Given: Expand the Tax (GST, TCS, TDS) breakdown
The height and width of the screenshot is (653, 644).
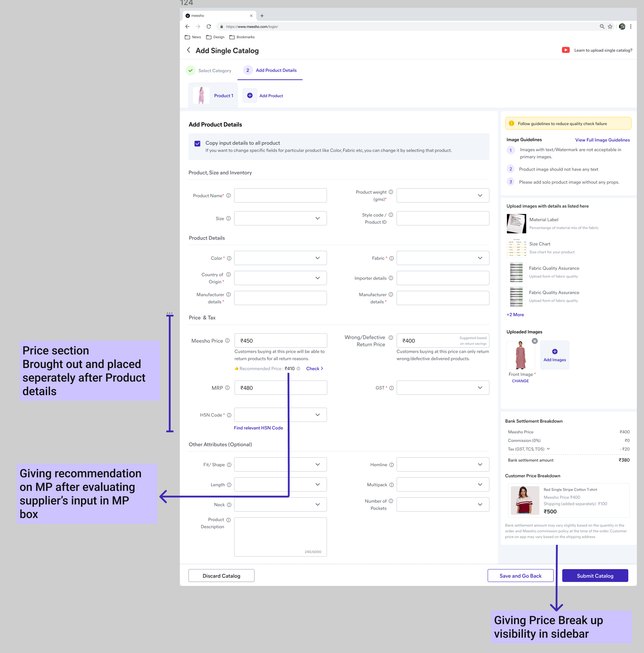Looking at the screenshot, I should click(x=548, y=449).
